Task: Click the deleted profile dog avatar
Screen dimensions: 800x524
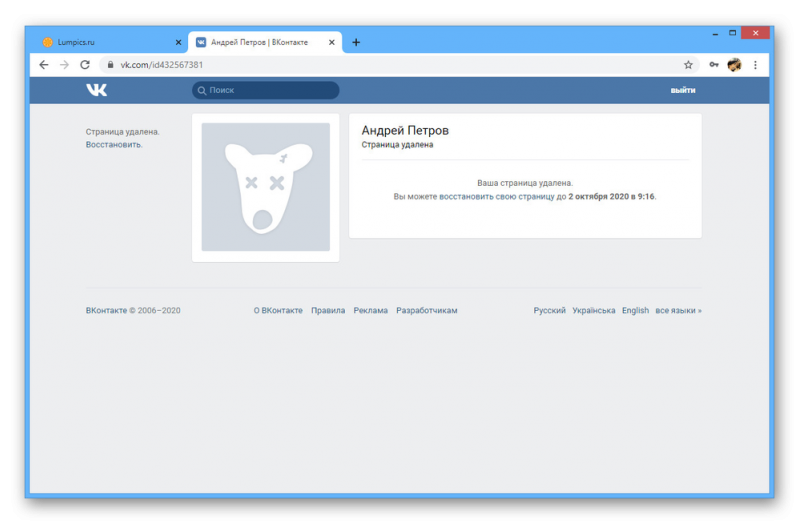Action: click(x=266, y=187)
